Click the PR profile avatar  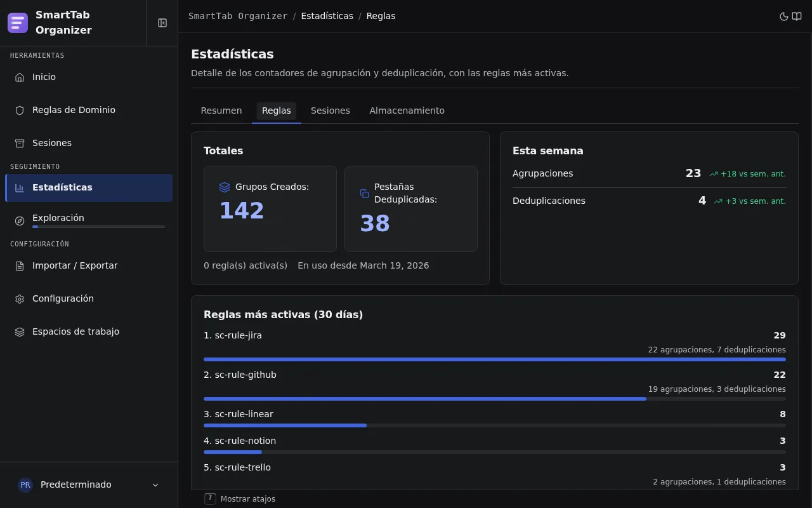coord(25,485)
